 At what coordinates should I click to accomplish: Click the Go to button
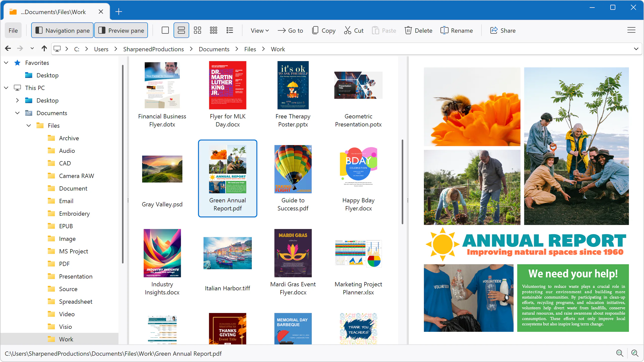point(291,30)
